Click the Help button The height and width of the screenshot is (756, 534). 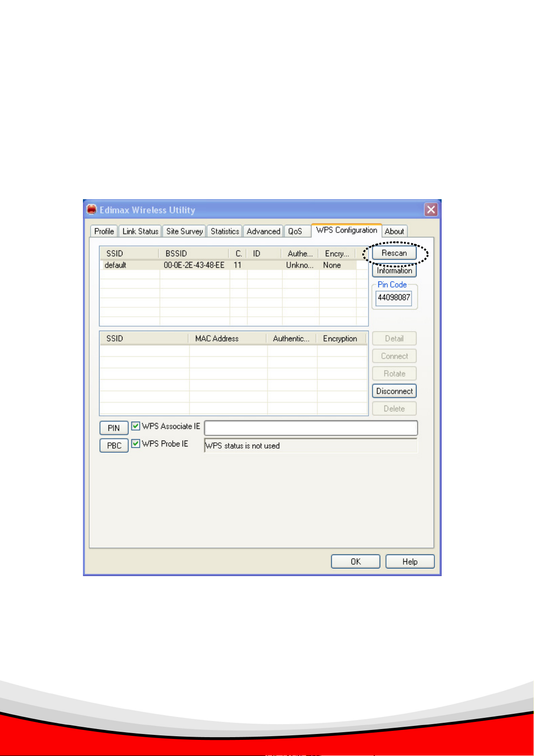pyautogui.click(x=410, y=562)
